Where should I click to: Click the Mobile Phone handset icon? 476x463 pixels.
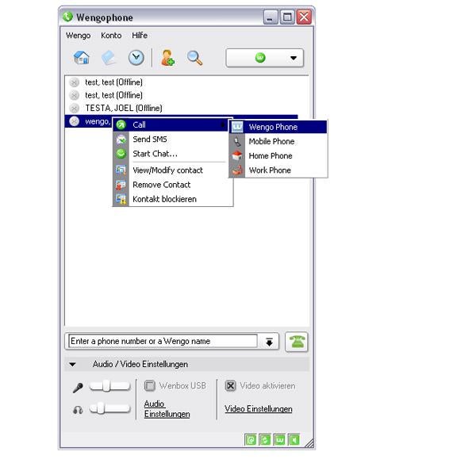[237, 141]
